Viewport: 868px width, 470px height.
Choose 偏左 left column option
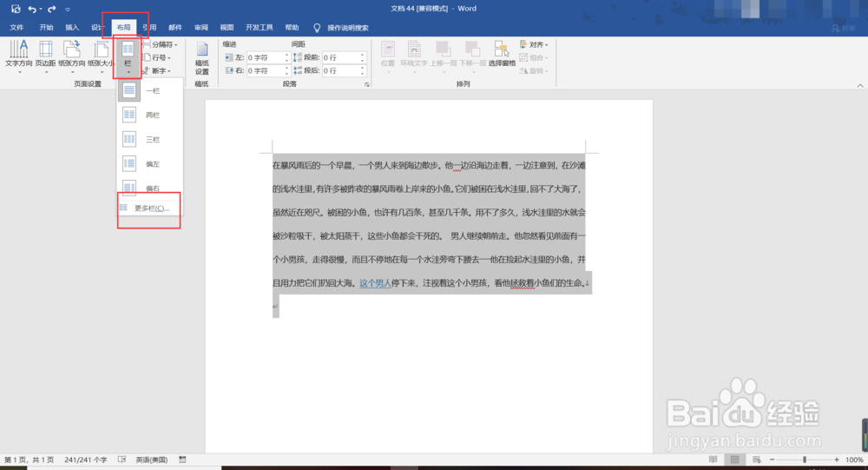150,163
